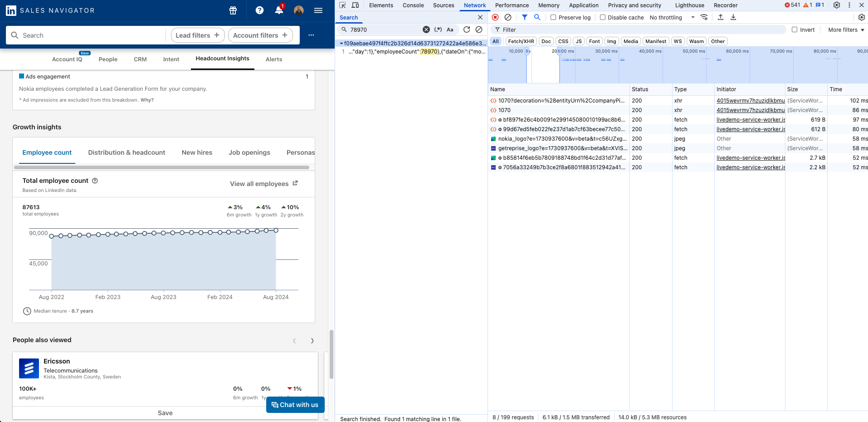Clear the network log
This screenshot has width=868, height=422.
508,17
